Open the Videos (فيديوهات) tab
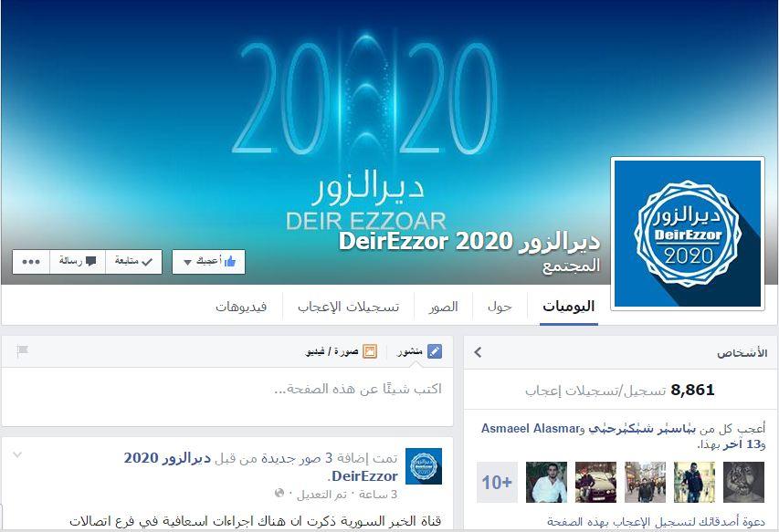This screenshot has width=779, height=532. (241, 307)
